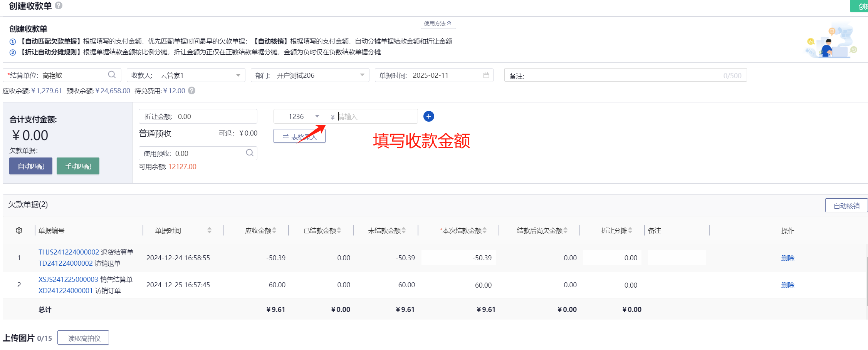Expand the 收款人 dropdown showing 云管家1

click(x=238, y=75)
